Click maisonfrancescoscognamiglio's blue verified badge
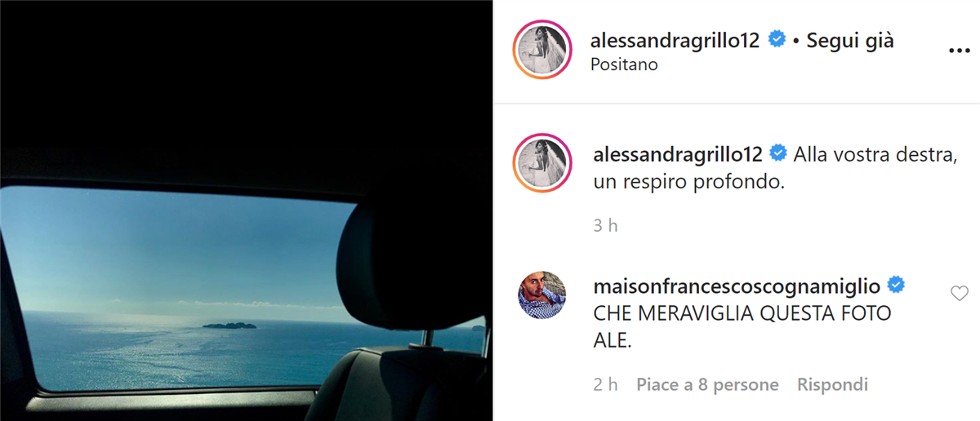Image resolution: width=980 pixels, height=421 pixels. [x=895, y=286]
